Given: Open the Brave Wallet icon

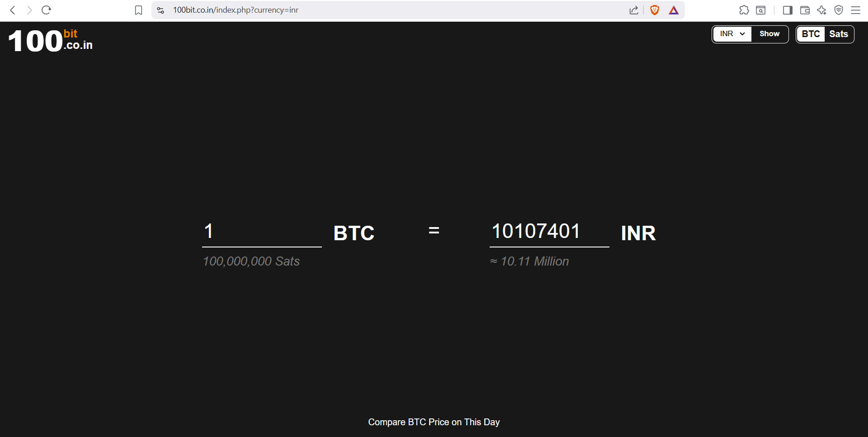Looking at the screenshot, I should [x=805, y=10].
